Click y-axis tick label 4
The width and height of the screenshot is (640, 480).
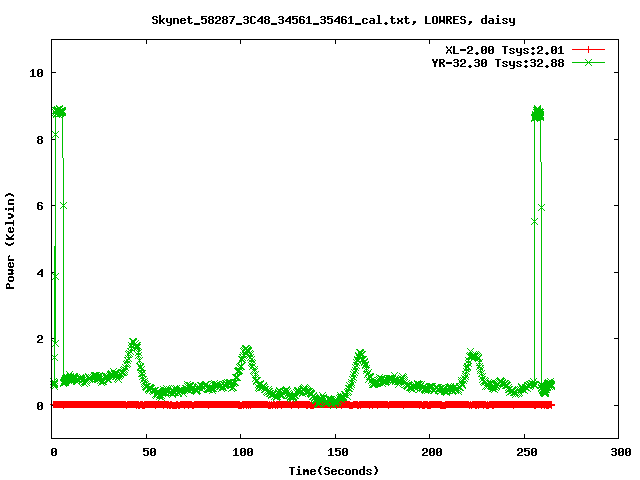tap(40, 273)
